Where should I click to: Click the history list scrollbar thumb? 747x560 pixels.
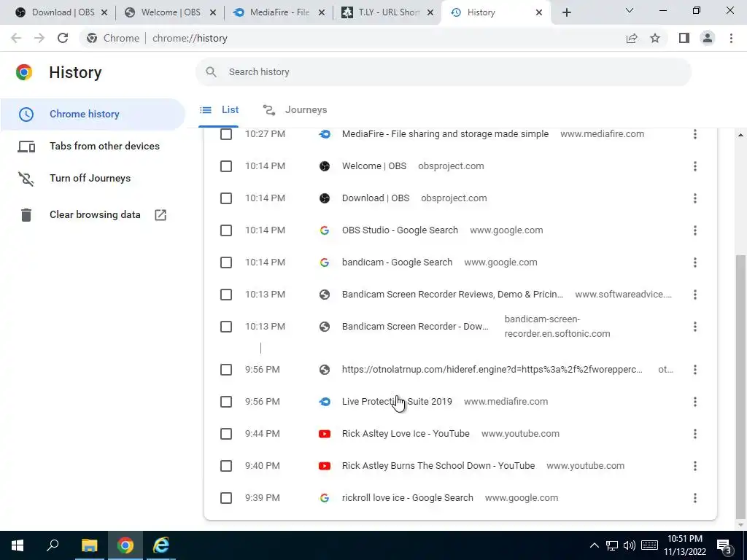[740, 386]
